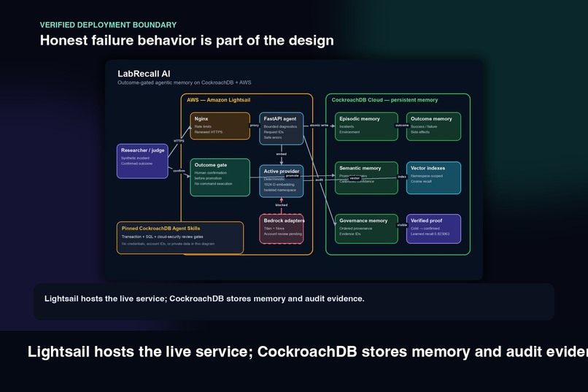588x392 pixels.
Task: Click 'Learned recall 0.823063' value
Action: pyautogui.click(x=430, y=234)
